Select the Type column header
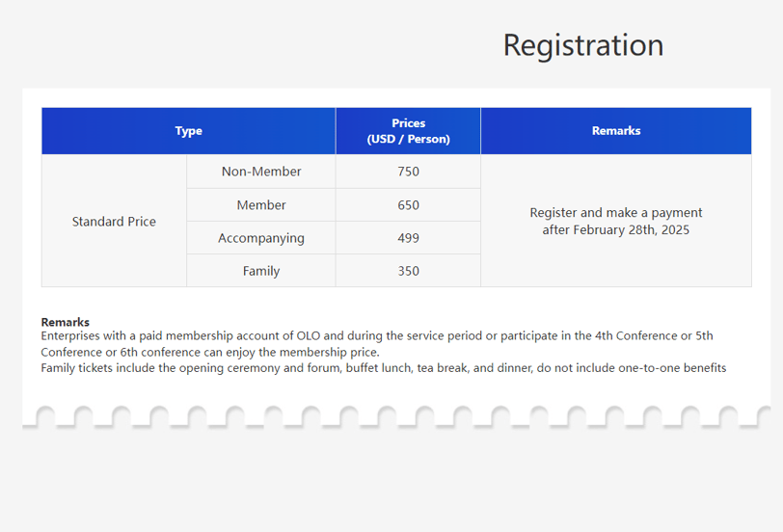783x532 pixels. (188, 131)
